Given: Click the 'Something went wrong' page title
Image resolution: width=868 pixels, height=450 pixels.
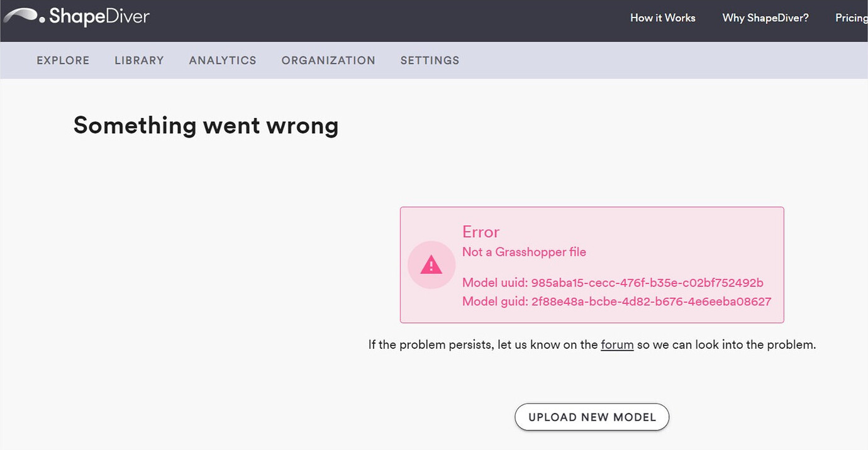Looking at the screenshot, I should click(x=206, y=125).
